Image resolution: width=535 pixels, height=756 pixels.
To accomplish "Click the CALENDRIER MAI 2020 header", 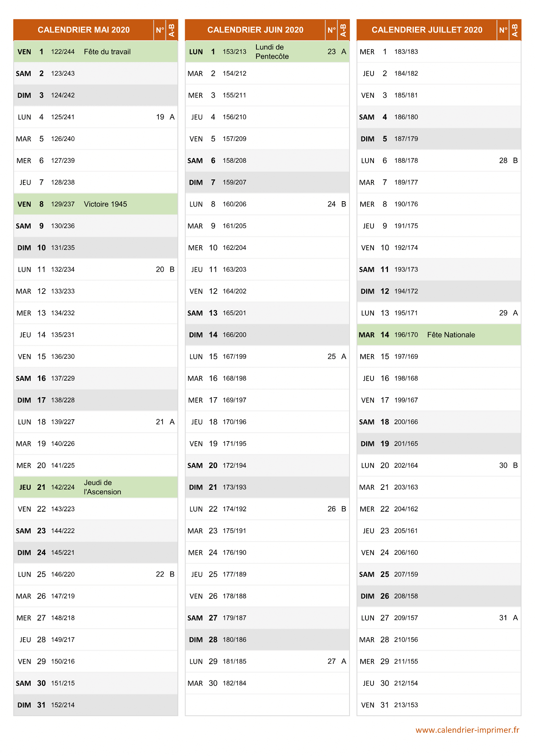I will coord(84,30).
